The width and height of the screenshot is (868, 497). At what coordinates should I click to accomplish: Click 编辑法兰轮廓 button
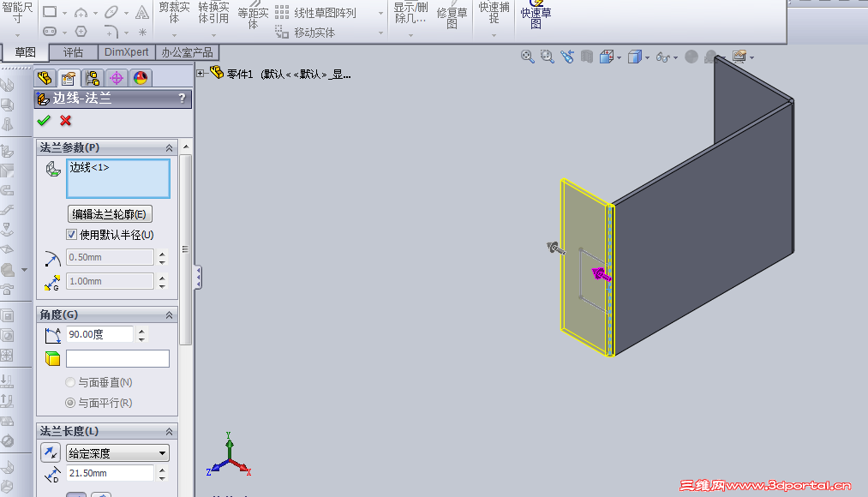click(110, 214)
